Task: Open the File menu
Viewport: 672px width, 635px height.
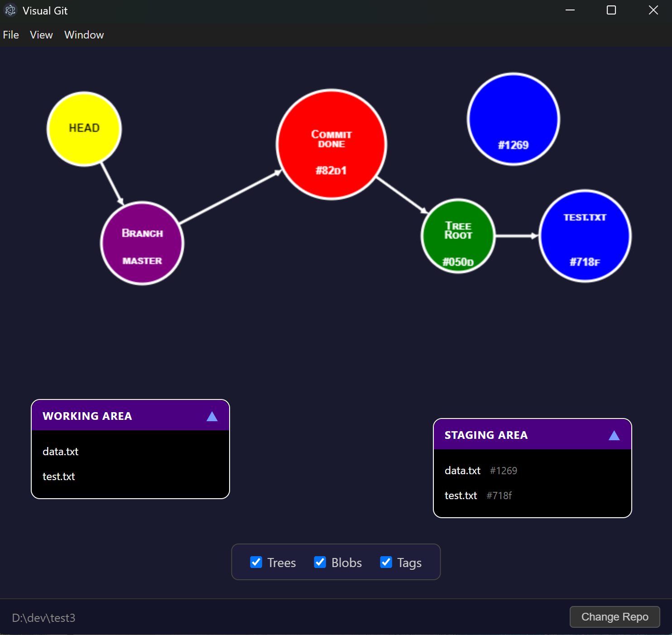Action: click(10, 34)
